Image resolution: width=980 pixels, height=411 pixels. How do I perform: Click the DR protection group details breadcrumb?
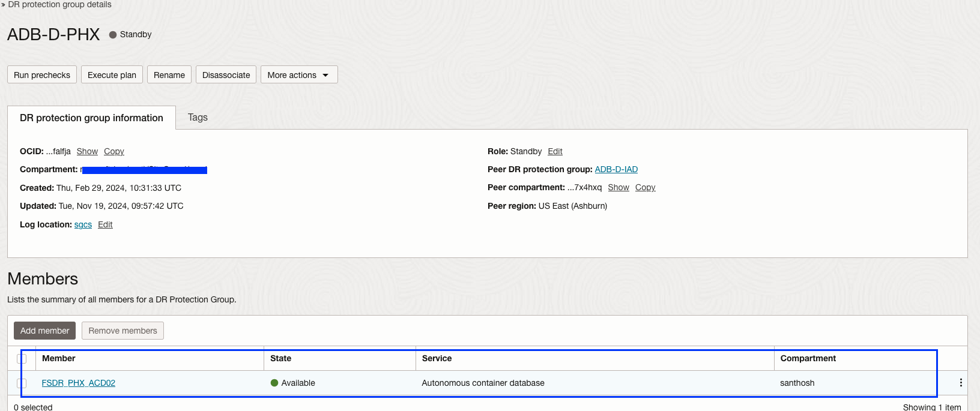(59, 4)
